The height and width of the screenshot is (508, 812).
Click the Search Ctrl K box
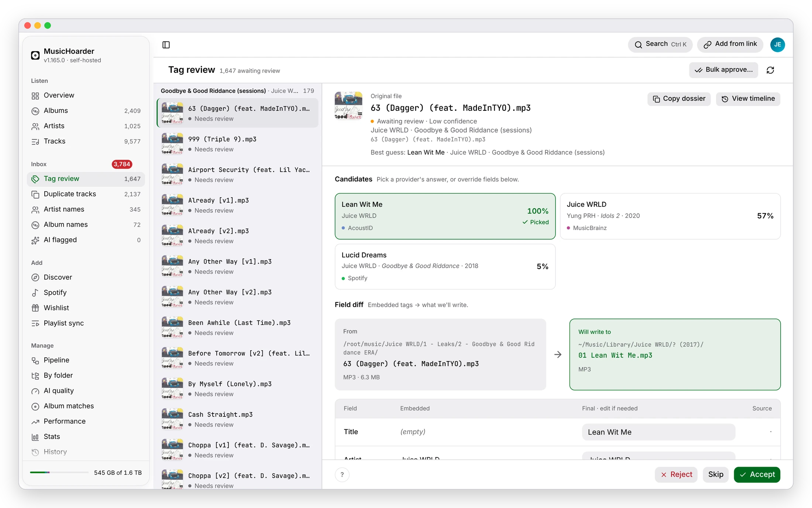pos(660,44)
